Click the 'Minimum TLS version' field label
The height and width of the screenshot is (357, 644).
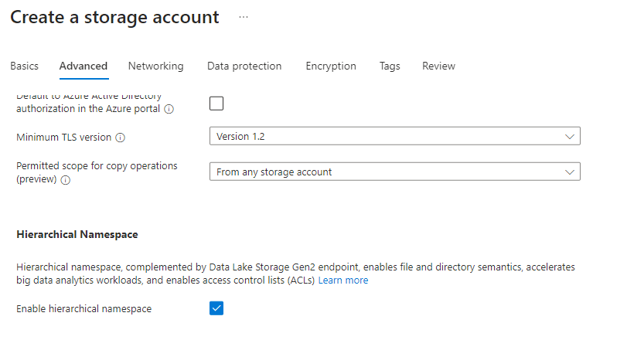point(63,138)
